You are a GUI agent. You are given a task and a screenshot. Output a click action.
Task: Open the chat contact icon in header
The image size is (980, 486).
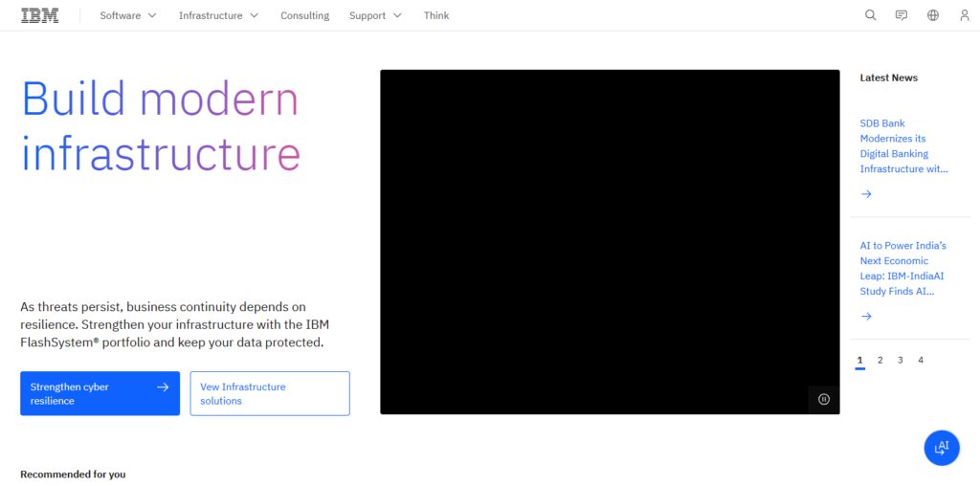pos(902,15)
